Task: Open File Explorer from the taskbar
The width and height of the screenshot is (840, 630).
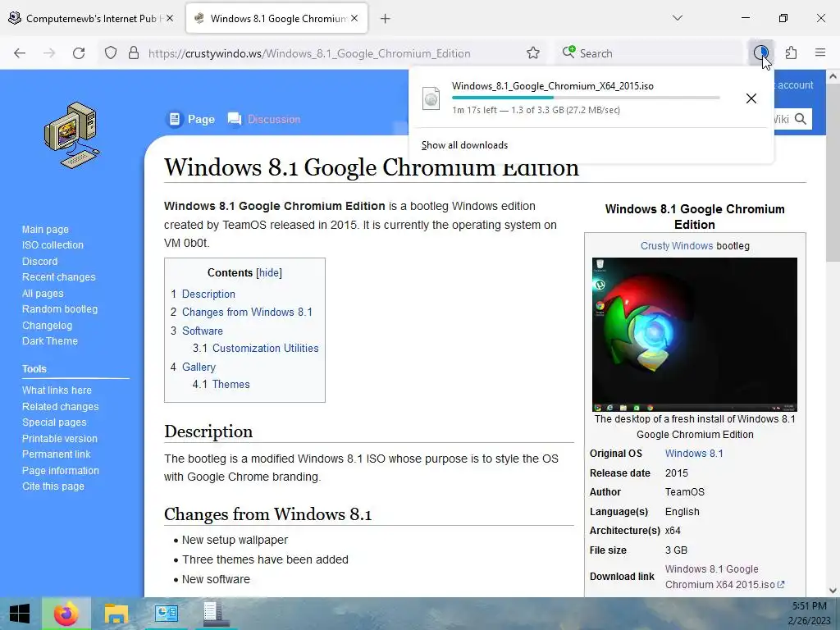Action: pyautogui.click(x=116, y=614)
